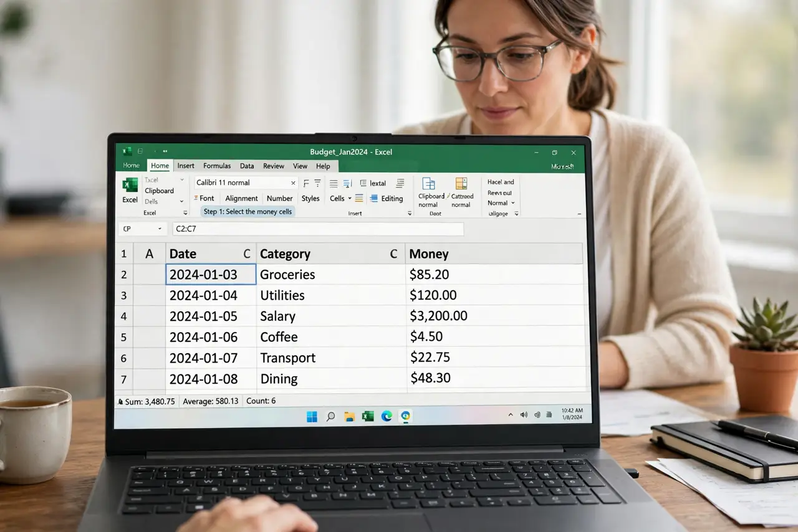Launch Microsoft Edge from the taskbar
This screenshot has height=532, width=798.
[387, 416]
